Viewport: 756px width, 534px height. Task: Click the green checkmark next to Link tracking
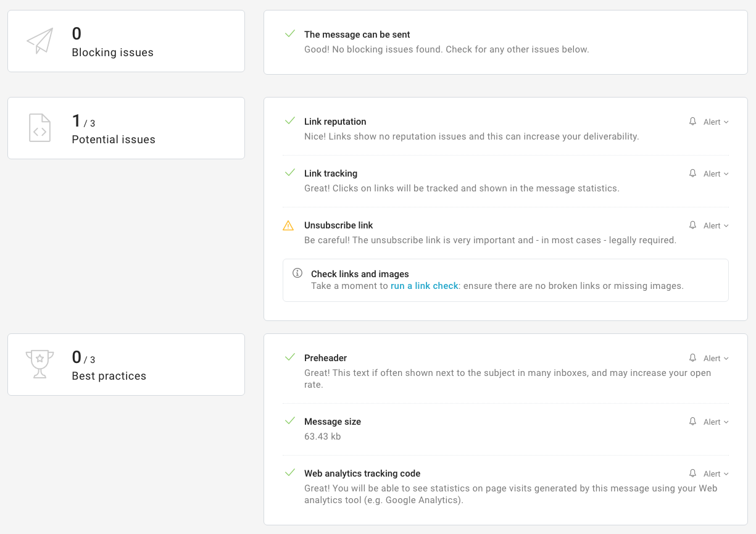289,173
